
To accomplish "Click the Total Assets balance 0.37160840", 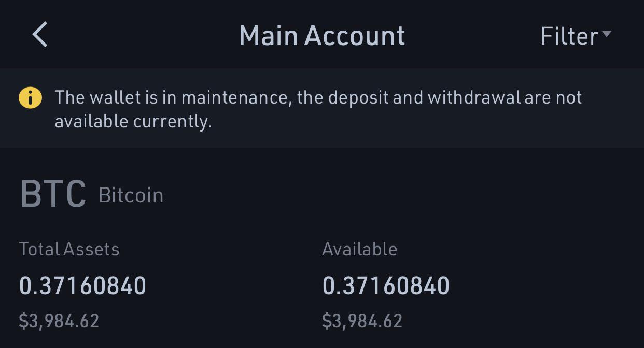I will point(82,284).
